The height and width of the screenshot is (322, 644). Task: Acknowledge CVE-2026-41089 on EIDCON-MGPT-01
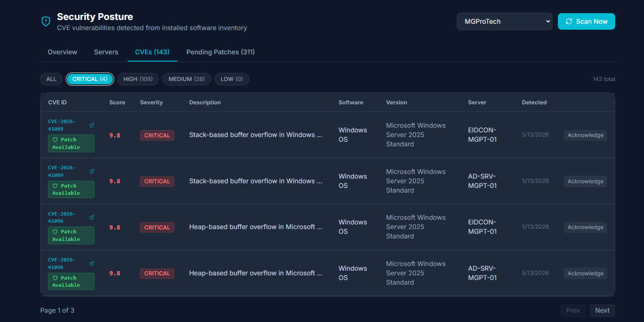(585, 135)
